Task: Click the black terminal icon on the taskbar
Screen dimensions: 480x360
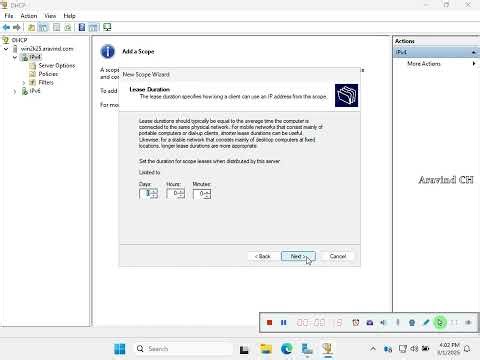Action: (x=244, y=349)
